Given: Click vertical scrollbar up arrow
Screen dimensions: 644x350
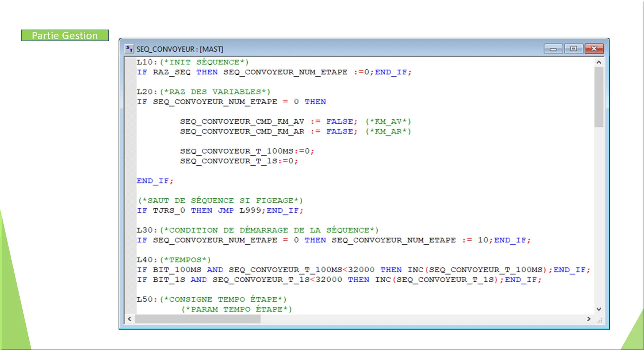Looking at the screenshot, I should coord(599,62).
